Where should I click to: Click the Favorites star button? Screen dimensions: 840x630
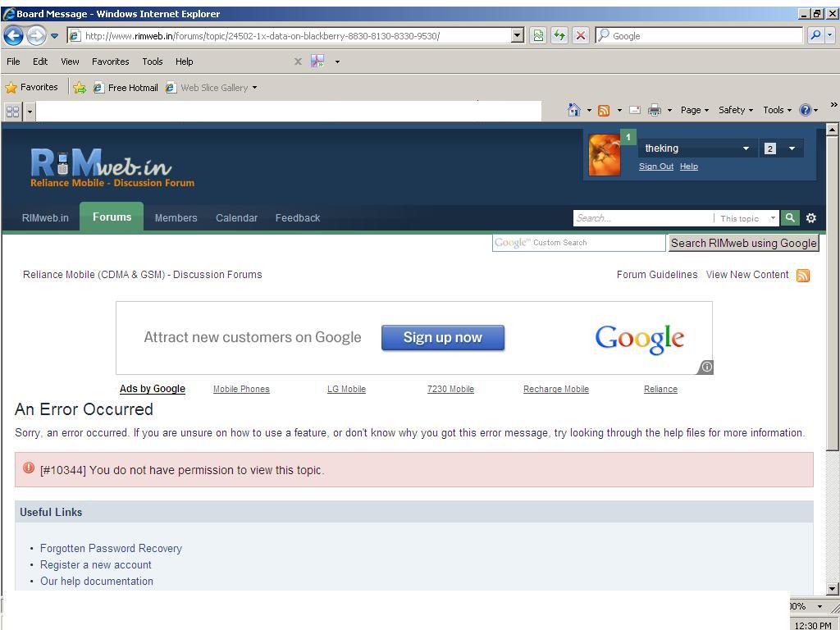(32, 87)
